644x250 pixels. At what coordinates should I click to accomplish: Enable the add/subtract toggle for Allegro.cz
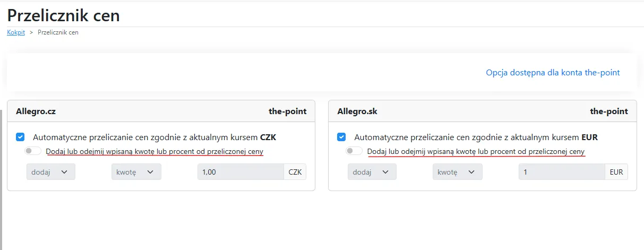33,151
